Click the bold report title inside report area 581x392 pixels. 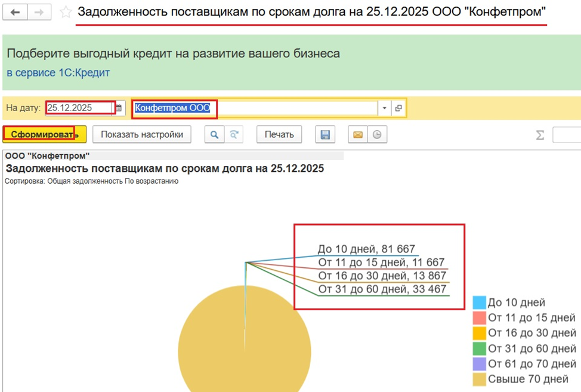click(x=165, y=169)
